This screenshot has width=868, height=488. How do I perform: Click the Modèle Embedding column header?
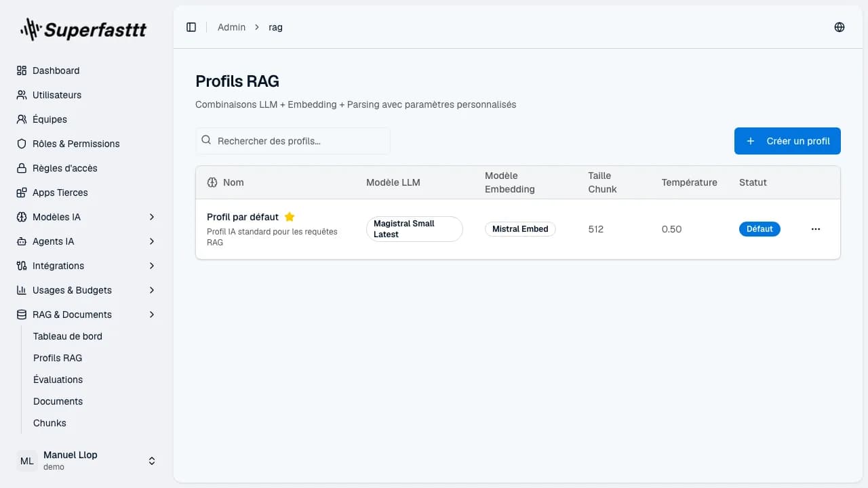(x=510, y=182)
